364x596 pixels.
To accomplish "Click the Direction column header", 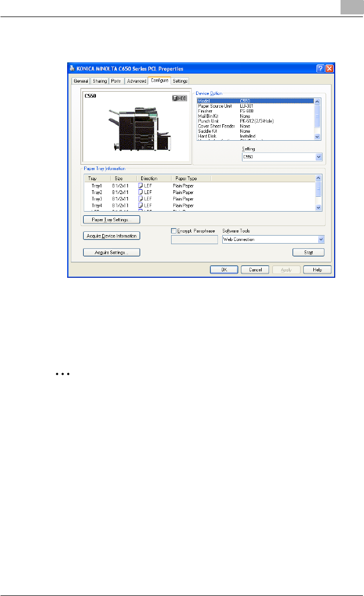I will [154, 178].
